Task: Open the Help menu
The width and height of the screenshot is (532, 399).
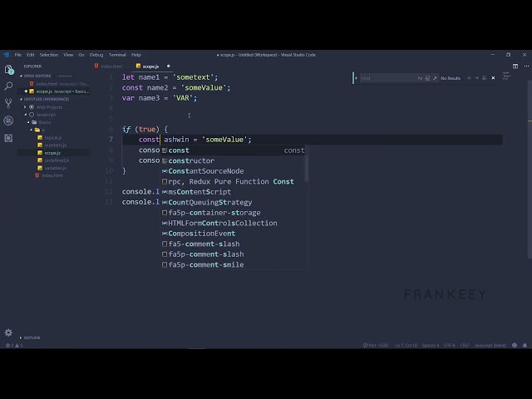Action: pos(136,55)
